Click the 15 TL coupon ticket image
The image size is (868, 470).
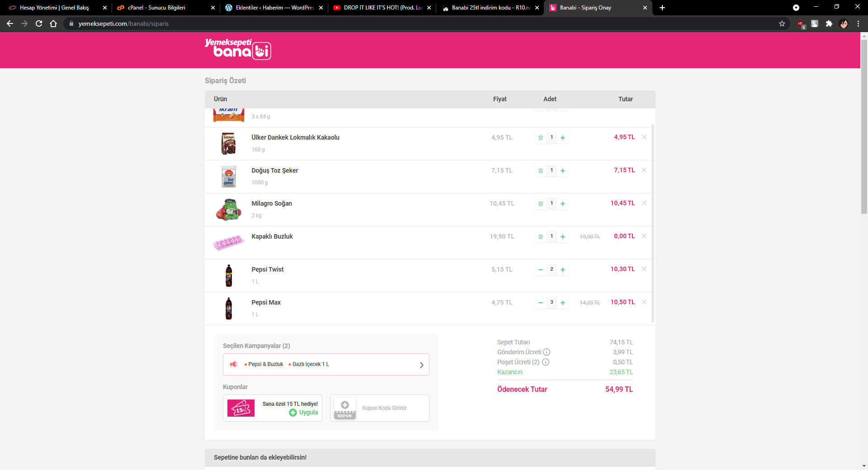[241, 408]
